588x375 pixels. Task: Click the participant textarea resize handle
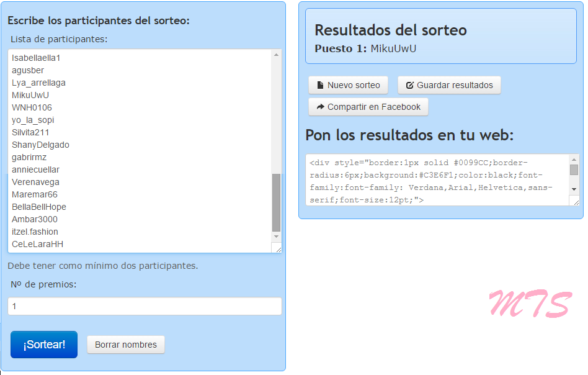tap(278, 249)
